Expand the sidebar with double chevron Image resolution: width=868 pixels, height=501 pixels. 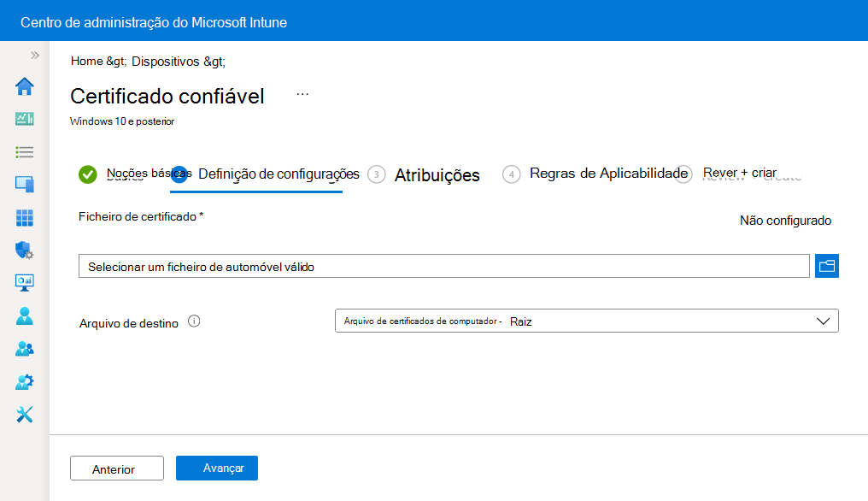[35, 55]
